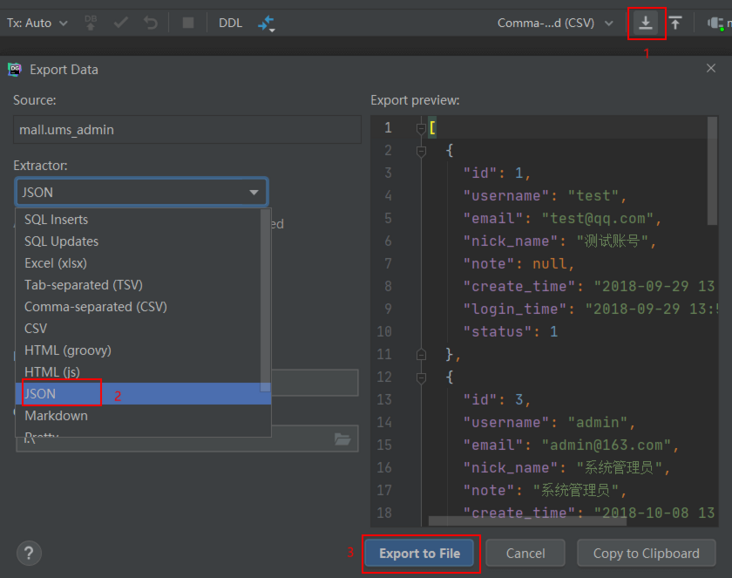This screenshot has width=732, height=578.
Task: Click the Export Data download icon
Action: pos(646,23)
